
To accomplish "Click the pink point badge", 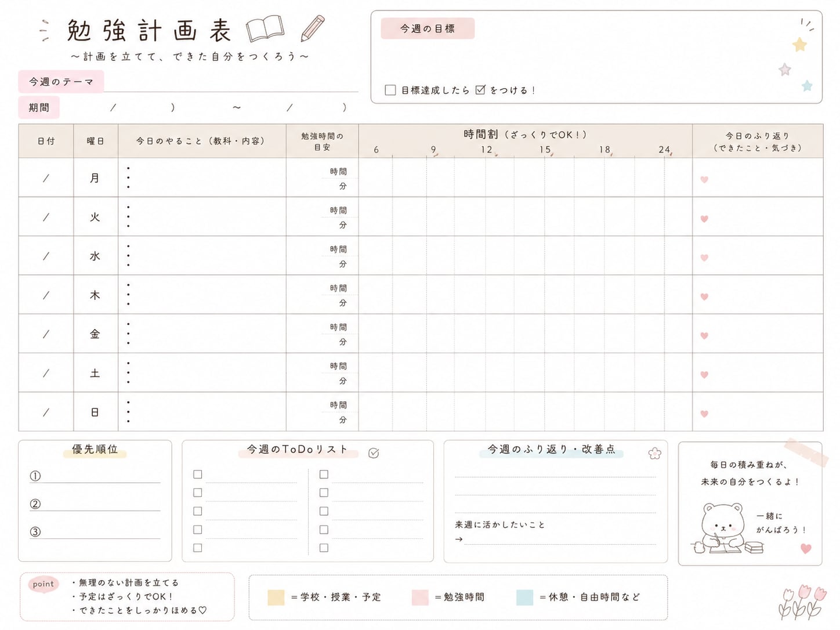I will click(44, 584).
